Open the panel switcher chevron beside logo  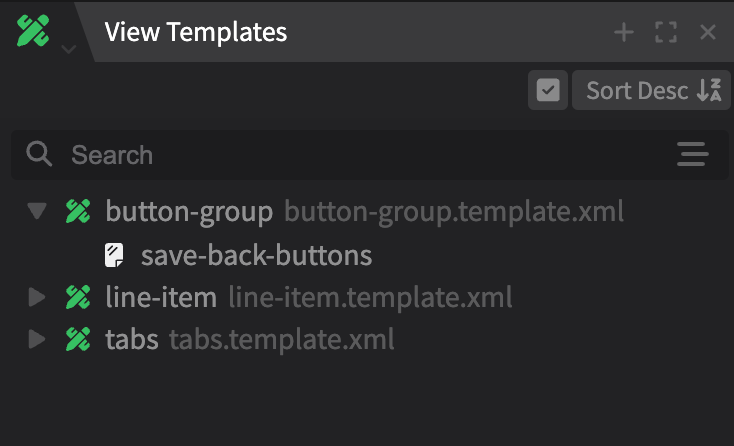click(x=67, y=48)
